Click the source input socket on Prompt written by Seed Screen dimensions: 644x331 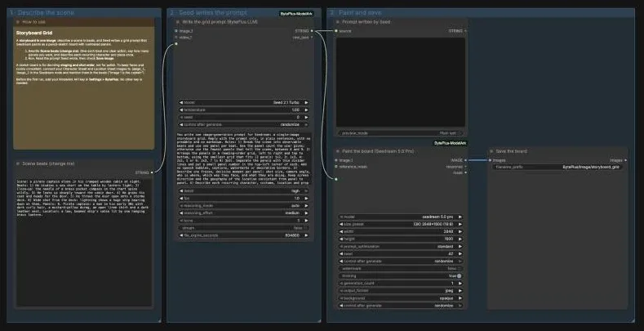(336, 31)
